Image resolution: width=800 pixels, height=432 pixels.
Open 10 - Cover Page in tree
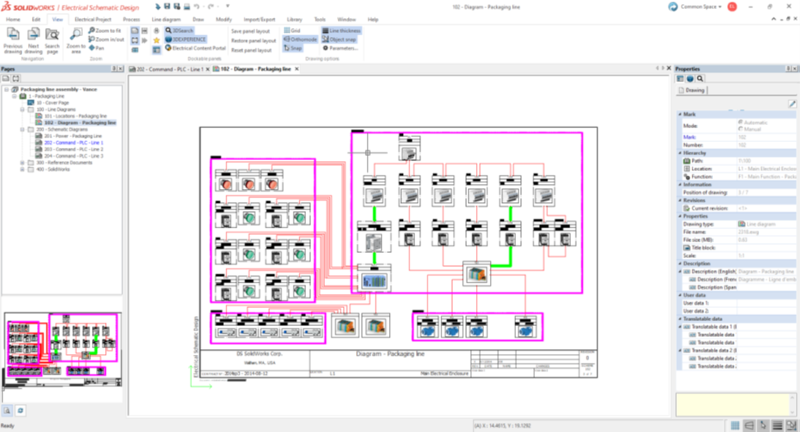52,103
